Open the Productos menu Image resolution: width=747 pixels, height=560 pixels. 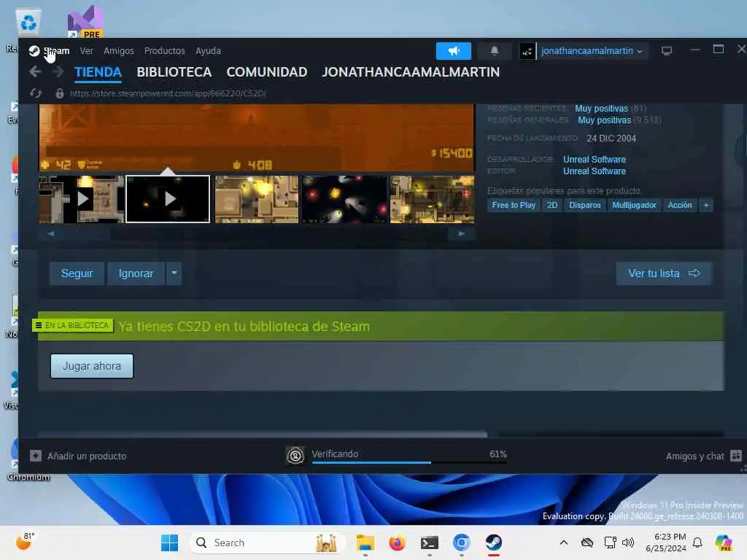point(165,51)
